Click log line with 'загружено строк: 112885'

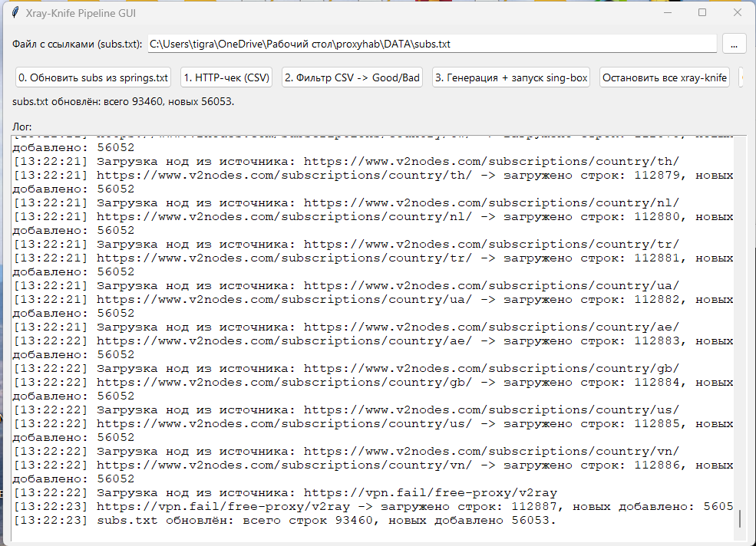pos(373,424)
